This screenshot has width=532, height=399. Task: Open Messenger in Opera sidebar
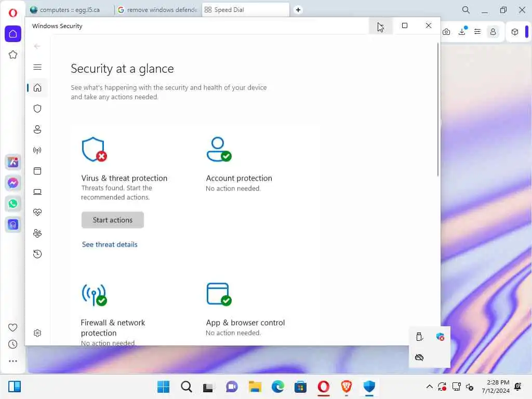(13, 183)
